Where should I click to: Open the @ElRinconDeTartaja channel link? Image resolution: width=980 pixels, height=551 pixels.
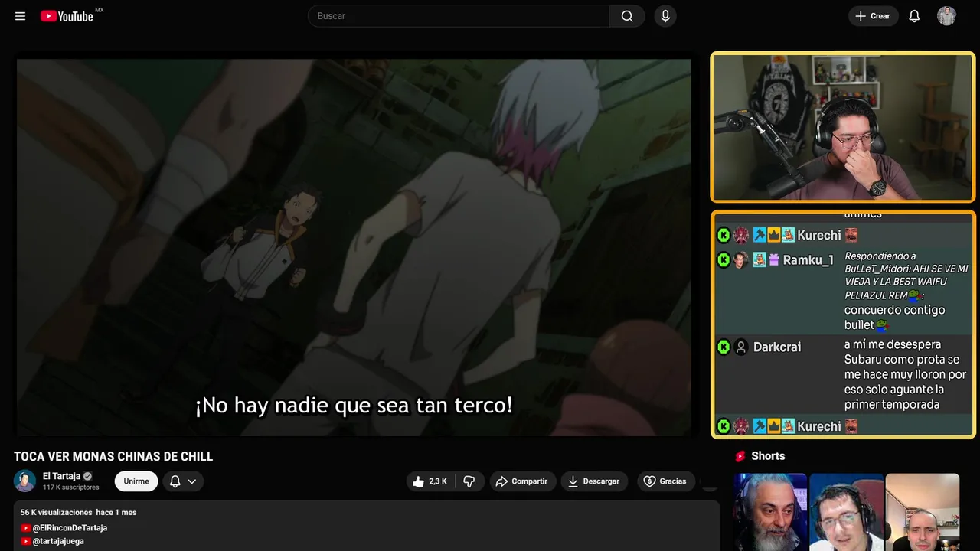tap(70, 528)
